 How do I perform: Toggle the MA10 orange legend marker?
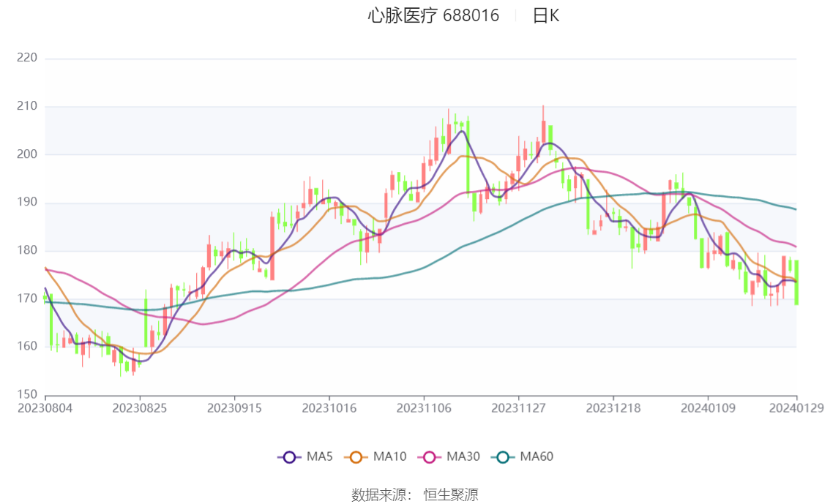(x=356, y=457)
